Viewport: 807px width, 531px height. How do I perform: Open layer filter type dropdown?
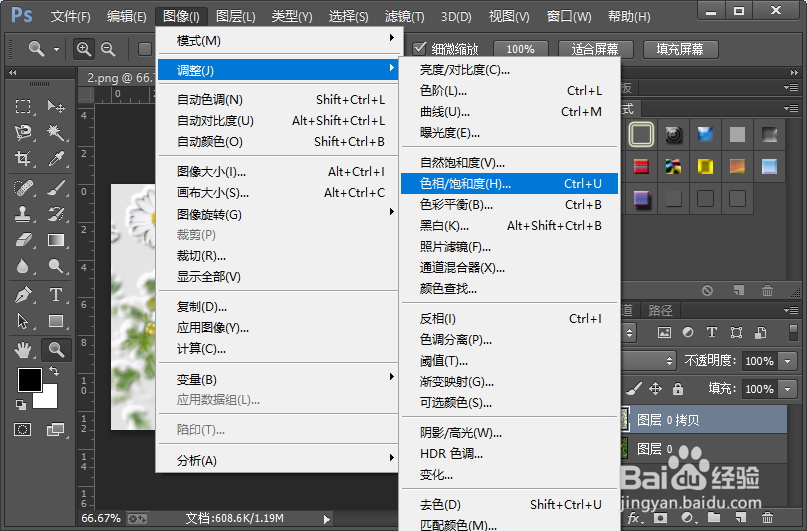[x=629, y=332]
